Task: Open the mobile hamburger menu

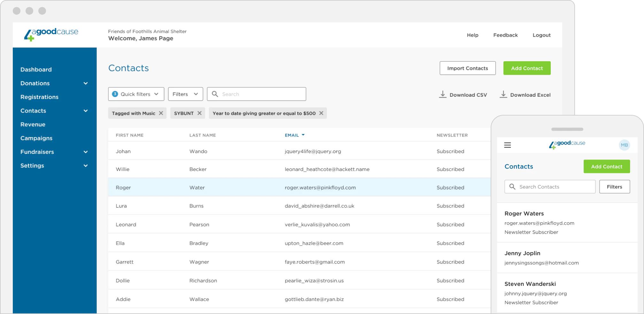Action: (x=507, y=145)
